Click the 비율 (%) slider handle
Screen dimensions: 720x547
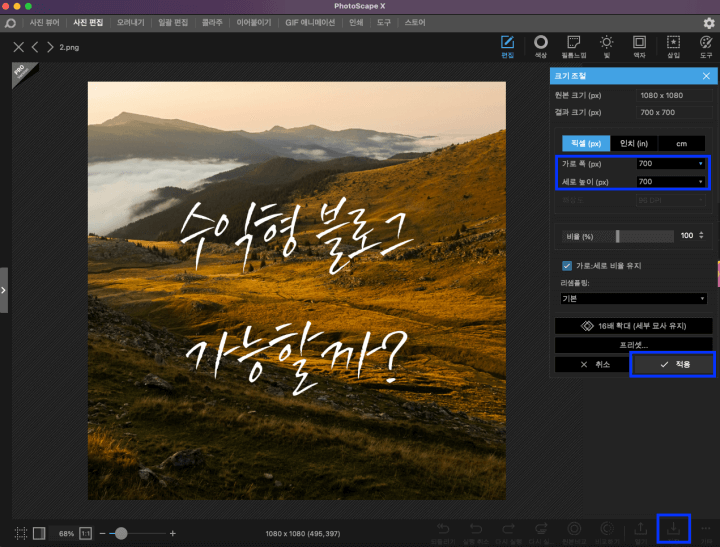(x=618, y=236)
